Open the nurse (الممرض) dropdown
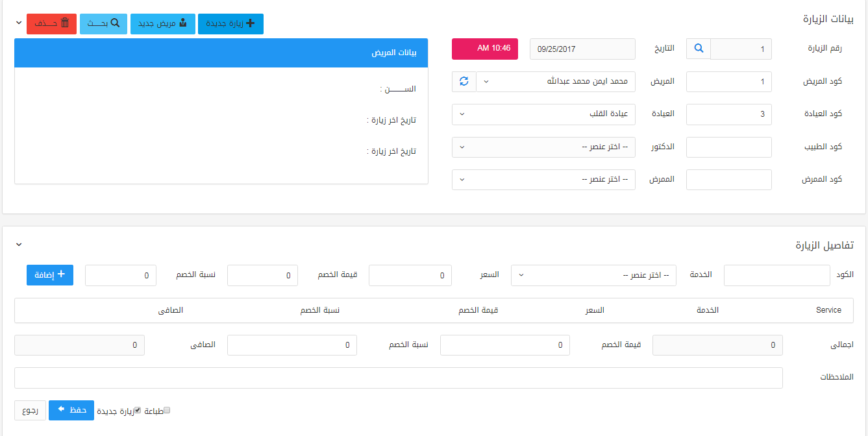Image resolution: width=868 pixels, height=436 pixels. [543, 180]
